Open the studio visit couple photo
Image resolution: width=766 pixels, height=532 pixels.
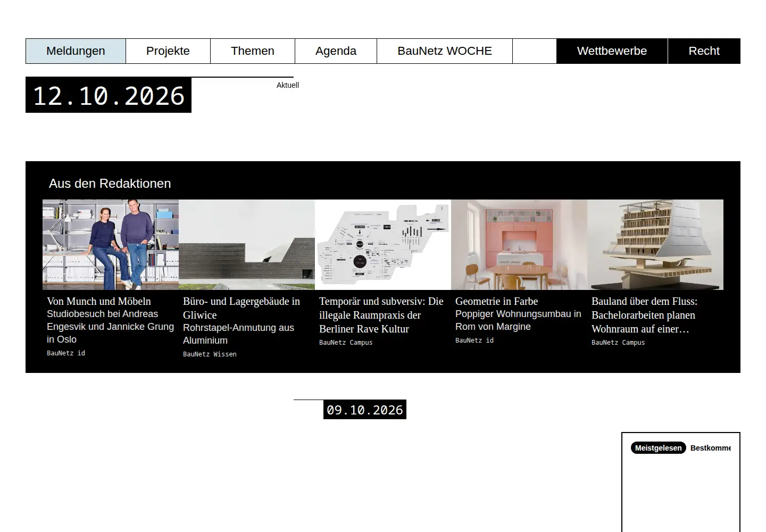111,245
